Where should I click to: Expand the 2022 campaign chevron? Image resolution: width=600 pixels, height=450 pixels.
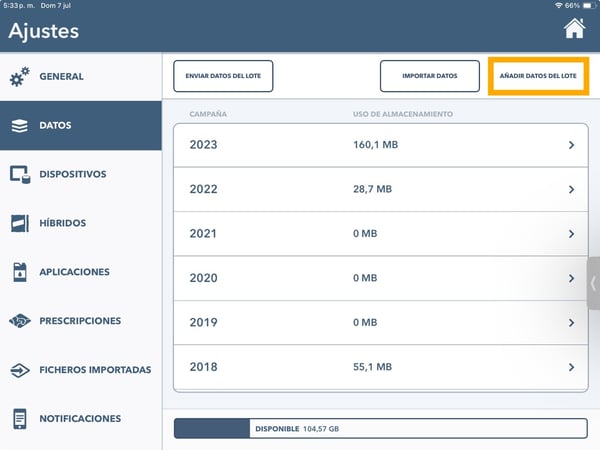pyautogui.click(x=571, y=189)
